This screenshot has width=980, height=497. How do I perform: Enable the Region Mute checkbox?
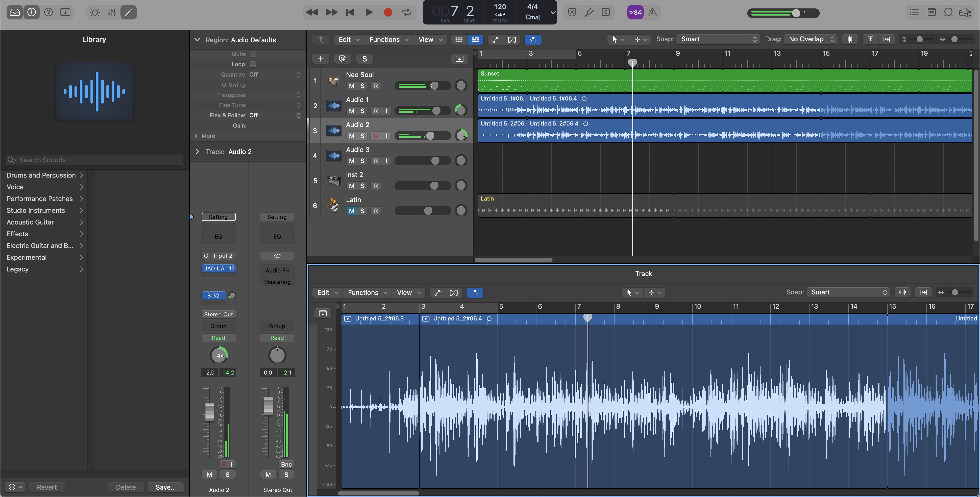coord(253,54)
